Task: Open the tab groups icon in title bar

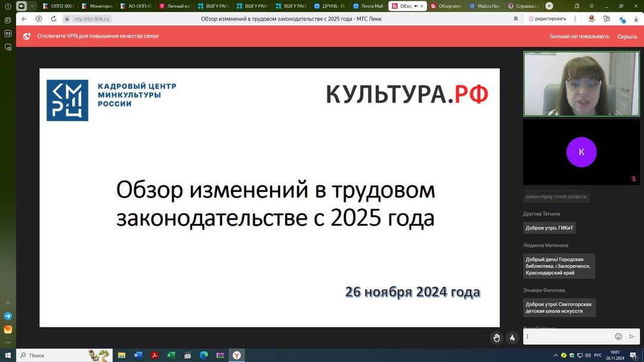Action: (577, 6)
